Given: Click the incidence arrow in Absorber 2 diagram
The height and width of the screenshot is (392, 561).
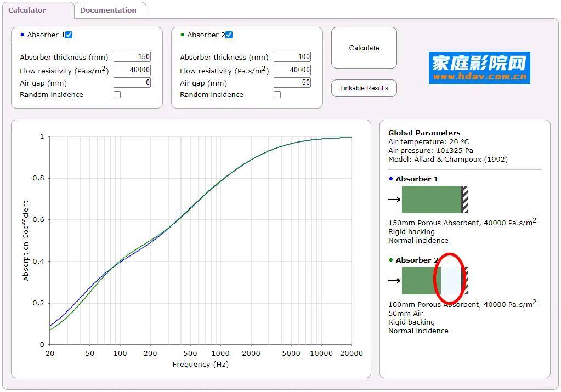Looking at the screenshot, I should (394, 281).
